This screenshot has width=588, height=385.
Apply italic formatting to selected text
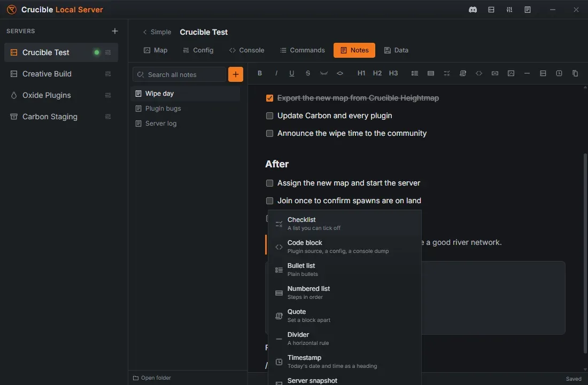tap(276, 73)
